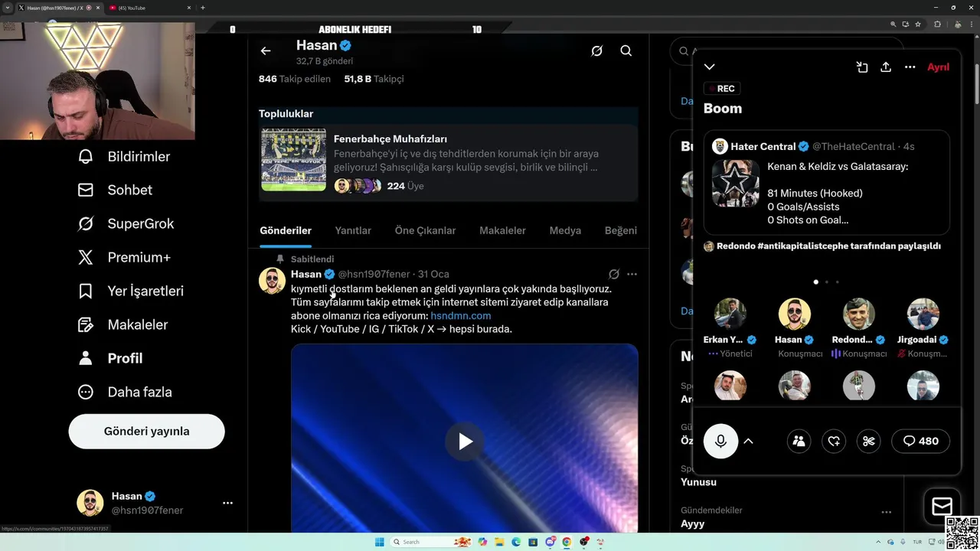The height and width of the screenshot is (551, 980).
Task: Open Fenerbahçe Muhafızları community title
Action: (390, 139)
